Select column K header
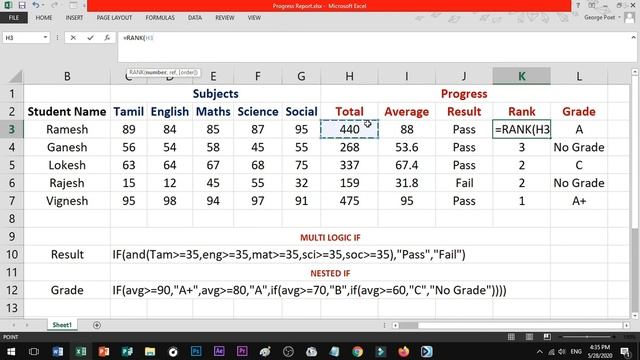 tap(522, 76)
